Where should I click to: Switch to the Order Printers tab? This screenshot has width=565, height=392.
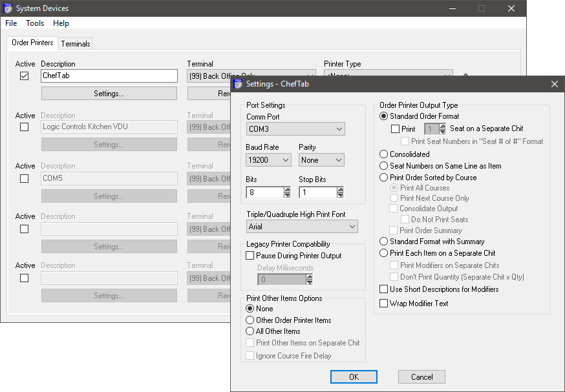(32, 43)
